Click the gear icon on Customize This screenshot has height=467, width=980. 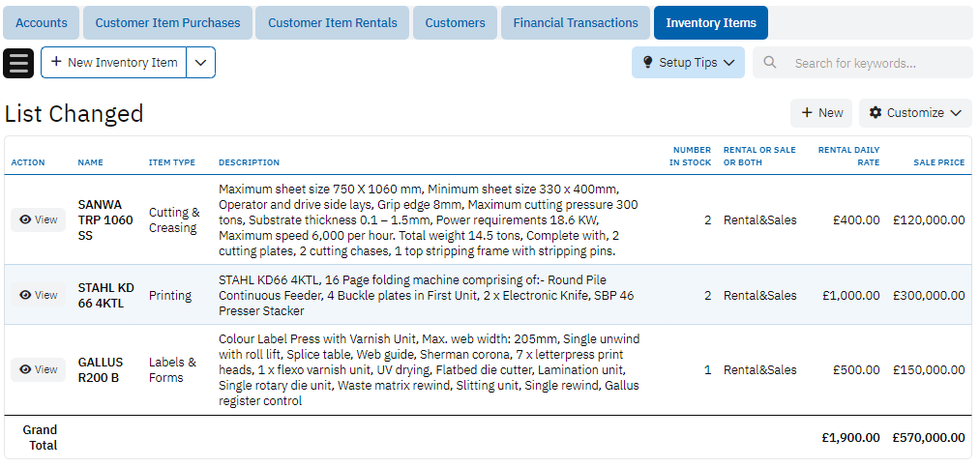pos(876,113)
